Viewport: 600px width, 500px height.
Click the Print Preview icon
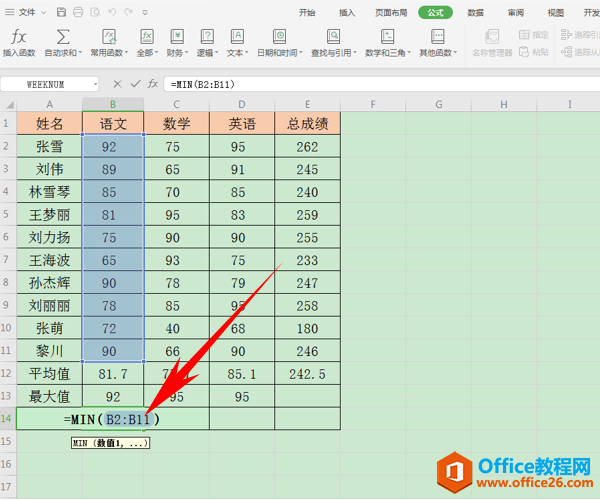pyautogui.click(x=95, y=12)
